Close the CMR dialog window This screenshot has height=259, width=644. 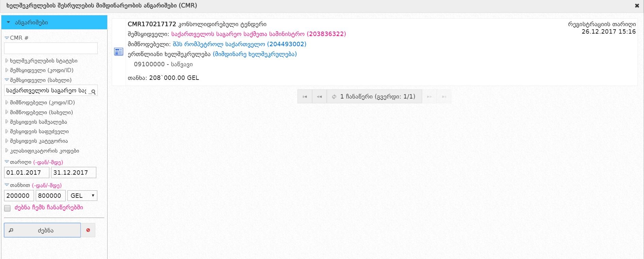coord(637,6)
